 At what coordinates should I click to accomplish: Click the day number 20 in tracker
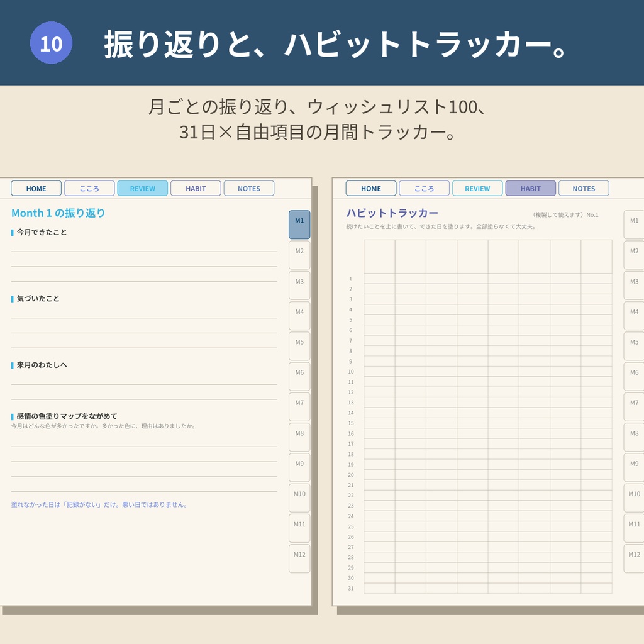pyautogui.click(x=351, y=475)
